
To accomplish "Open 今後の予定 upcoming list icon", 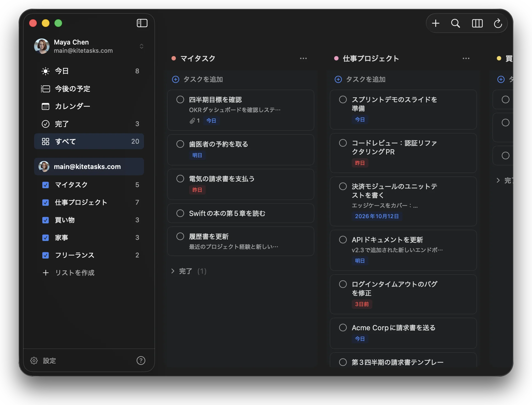I will coord(45,89).
